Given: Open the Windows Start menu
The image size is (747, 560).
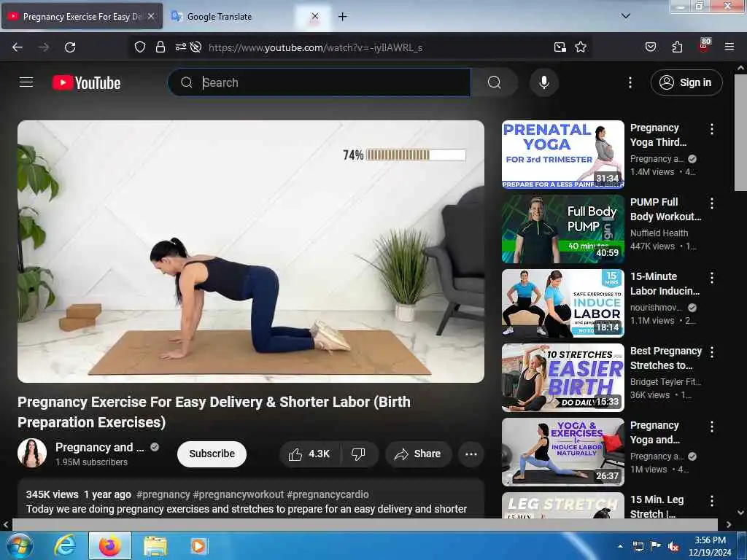Looking at the screenshot, I should [18, 545].
